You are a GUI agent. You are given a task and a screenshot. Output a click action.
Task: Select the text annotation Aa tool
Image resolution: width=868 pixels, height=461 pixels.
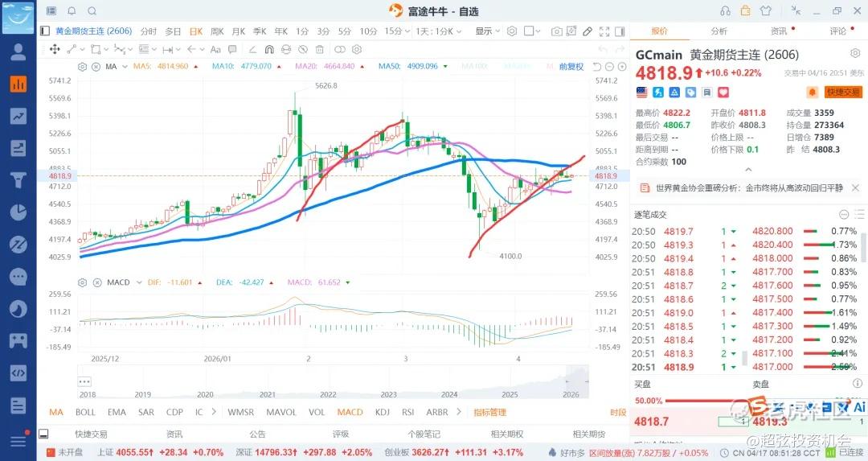(215, 49)
